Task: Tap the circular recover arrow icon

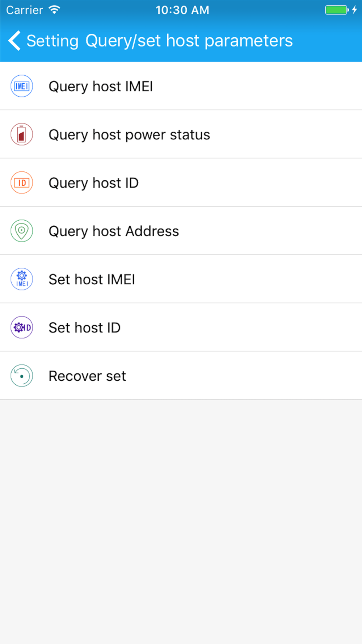Action: tap(22, 376)
